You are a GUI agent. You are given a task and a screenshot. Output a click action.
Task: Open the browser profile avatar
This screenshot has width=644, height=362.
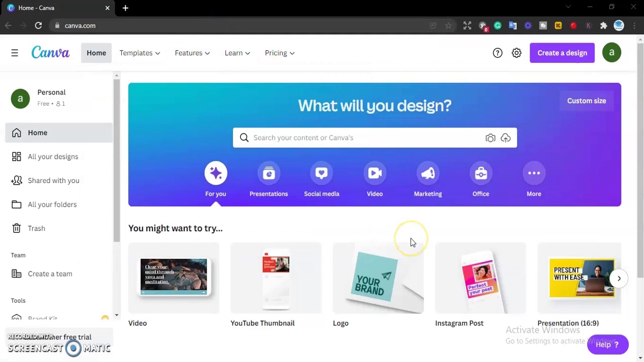[x=619, y=26]
